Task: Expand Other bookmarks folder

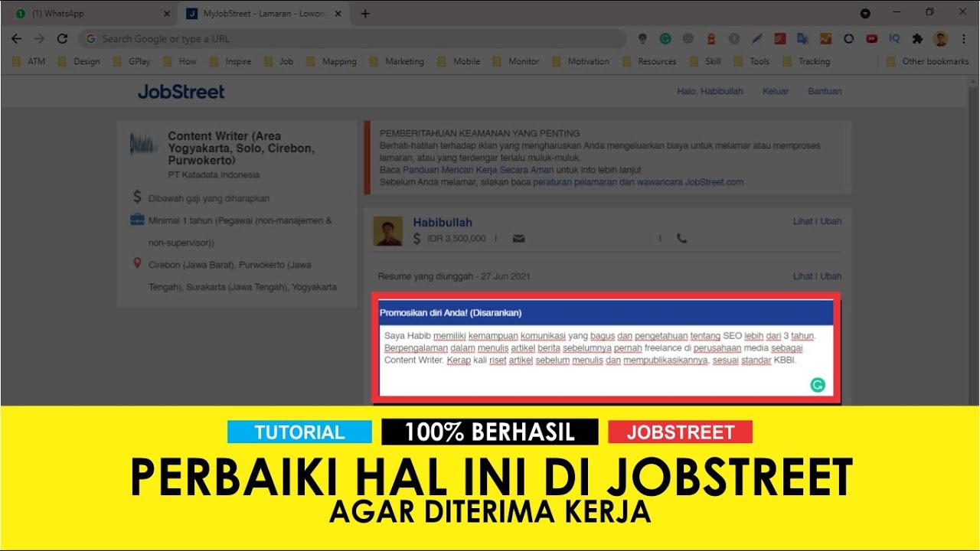Action: 927,61
